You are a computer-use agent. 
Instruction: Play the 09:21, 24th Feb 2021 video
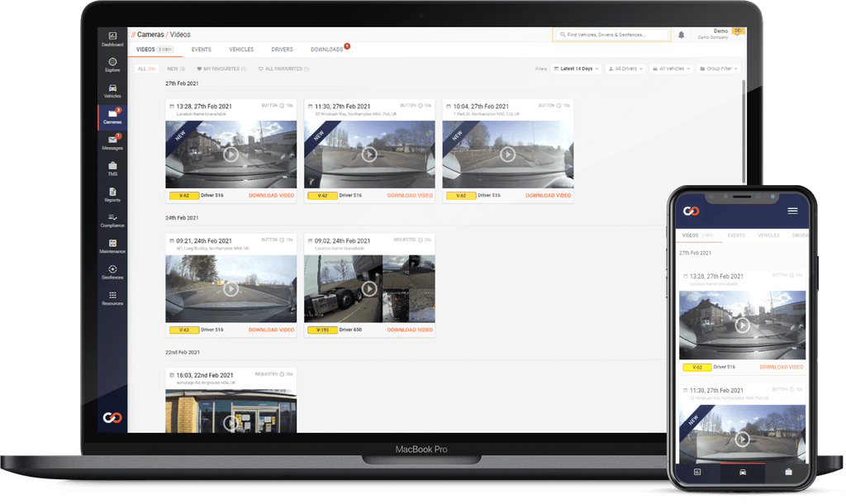click(x=231, y=288)
